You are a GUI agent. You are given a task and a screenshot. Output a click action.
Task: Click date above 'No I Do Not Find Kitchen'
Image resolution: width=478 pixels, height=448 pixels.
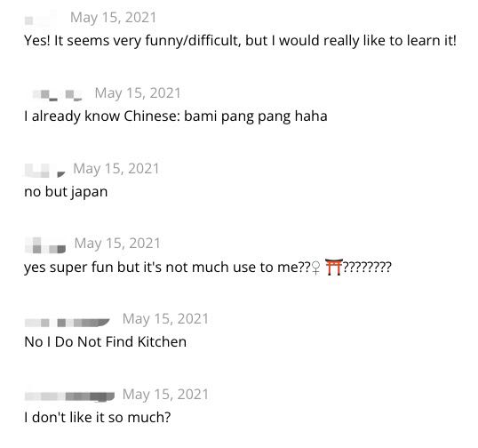tap(165, 319)
